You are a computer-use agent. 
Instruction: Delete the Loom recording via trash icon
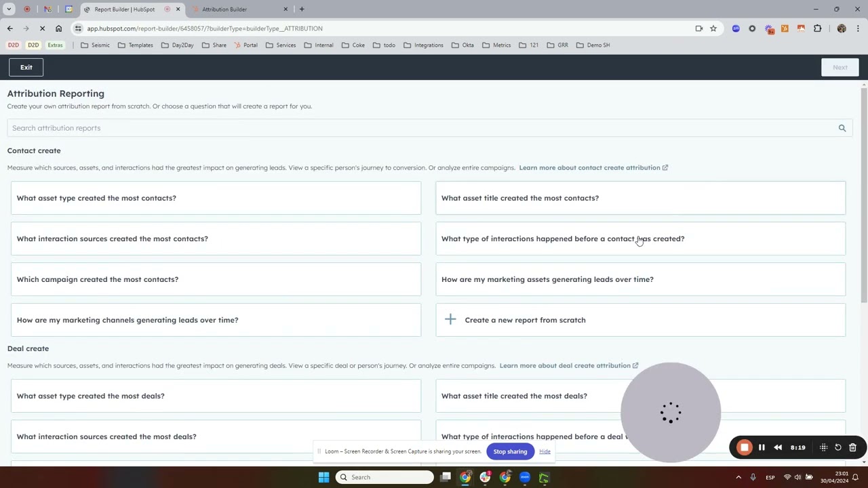pyautogui.click(x=853, y=447)
